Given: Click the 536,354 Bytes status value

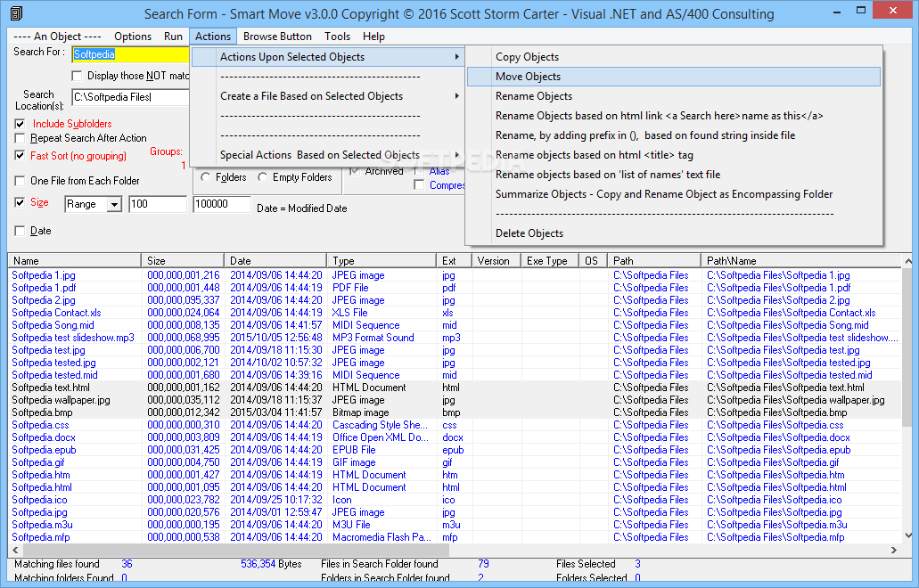Looking at the screenshot, I should [271, 564].
